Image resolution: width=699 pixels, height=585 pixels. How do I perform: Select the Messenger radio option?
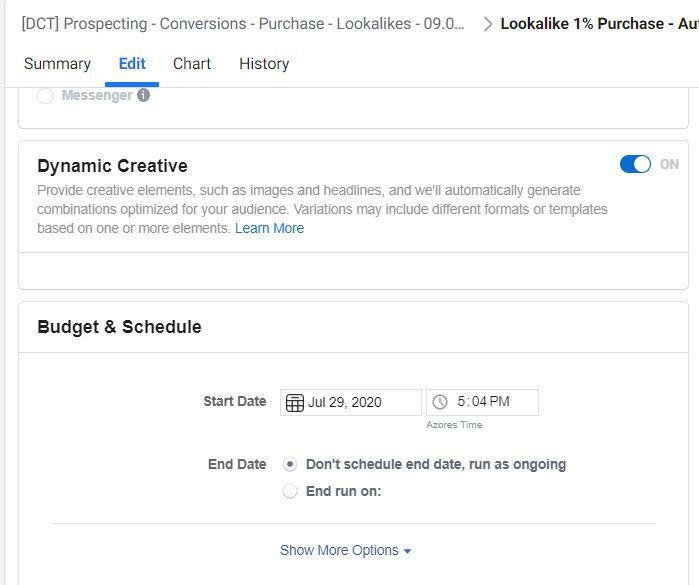(45, 96)
